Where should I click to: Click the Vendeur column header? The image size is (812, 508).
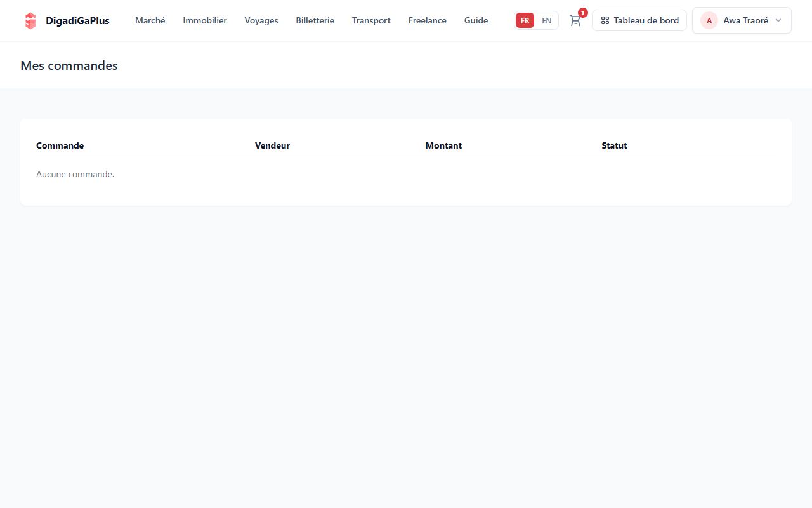pyautogui.click(x=272, y=145)
